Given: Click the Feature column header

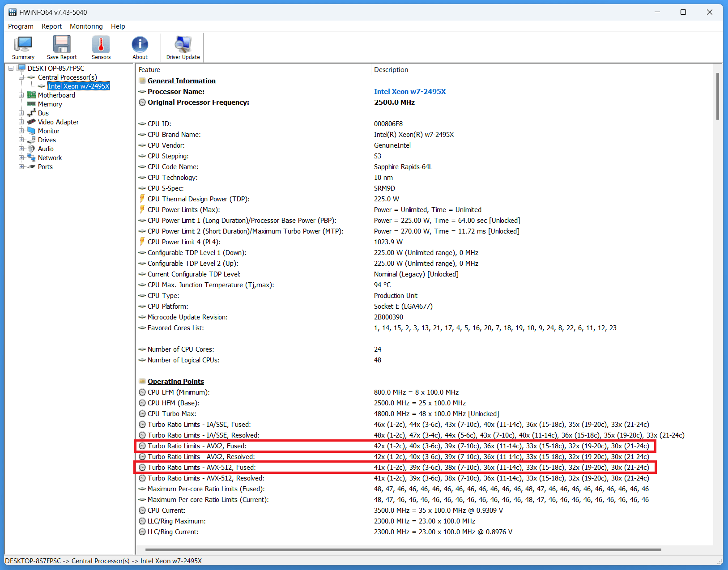Looking at the screenshot, I should 149,69.
